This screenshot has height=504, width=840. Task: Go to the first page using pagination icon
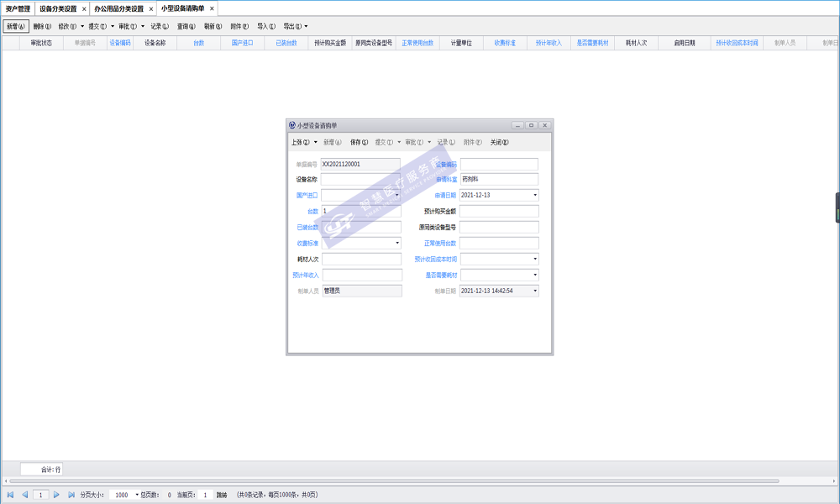[10, 495]
